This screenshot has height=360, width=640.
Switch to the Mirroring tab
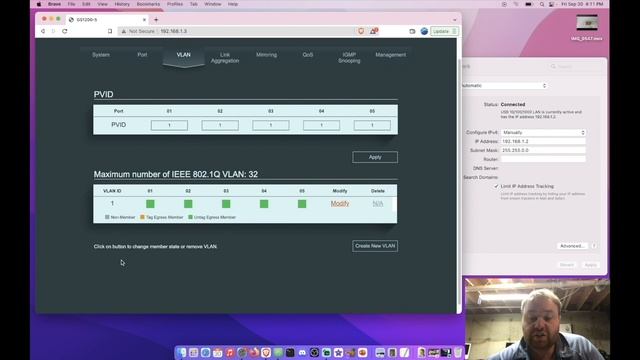(x=266, y=55)
